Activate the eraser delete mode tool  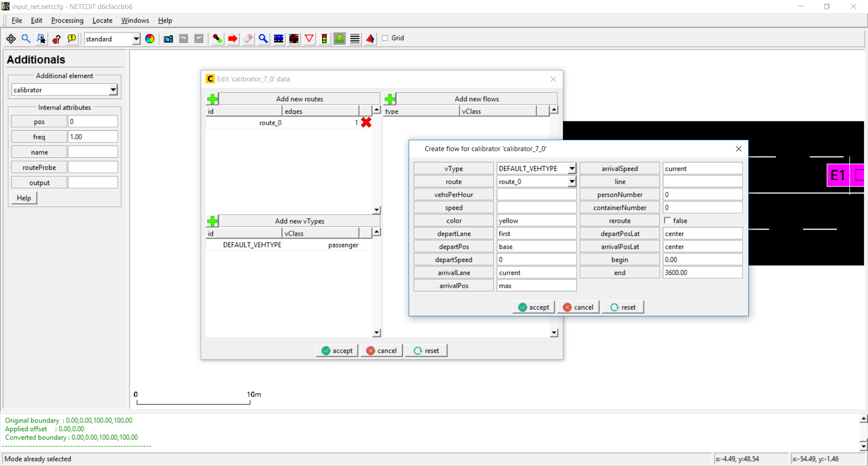248,39
